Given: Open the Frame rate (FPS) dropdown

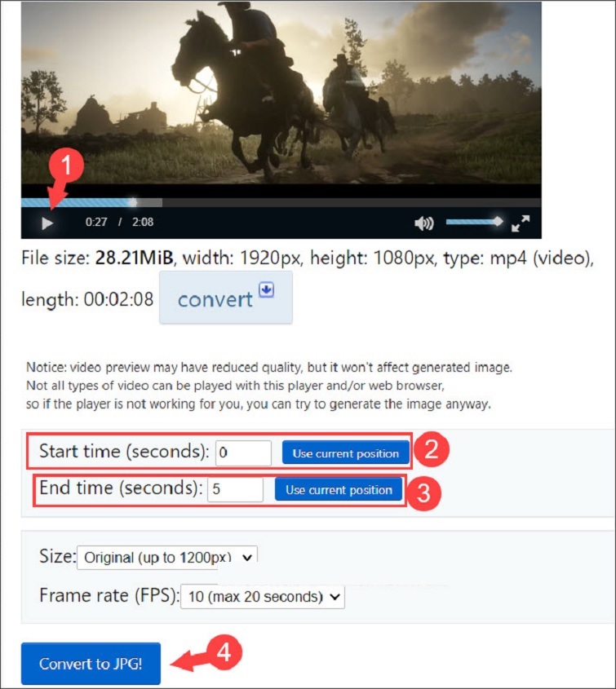Looking at the screenshot, I should [263, 597].
